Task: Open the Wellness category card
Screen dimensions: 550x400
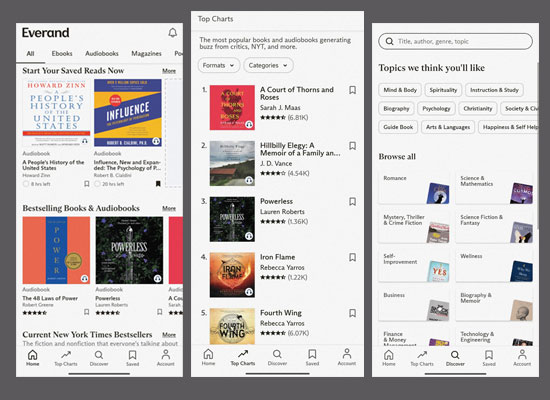Action: (494, 266)
